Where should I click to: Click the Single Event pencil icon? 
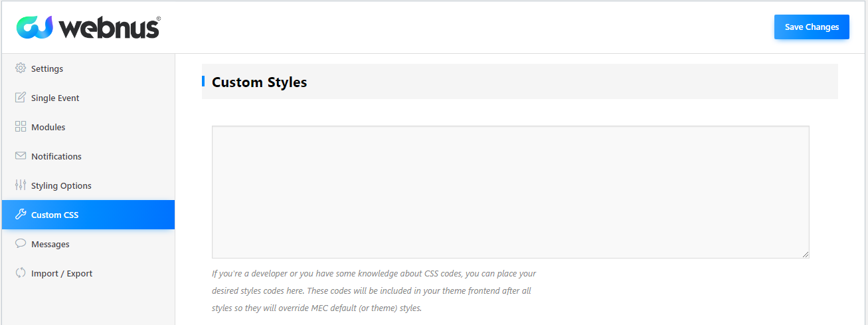(21, 98)
